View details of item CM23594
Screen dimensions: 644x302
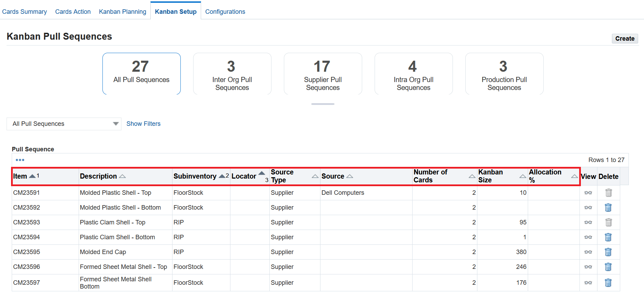pyautogui.click(x=588, y=237)
